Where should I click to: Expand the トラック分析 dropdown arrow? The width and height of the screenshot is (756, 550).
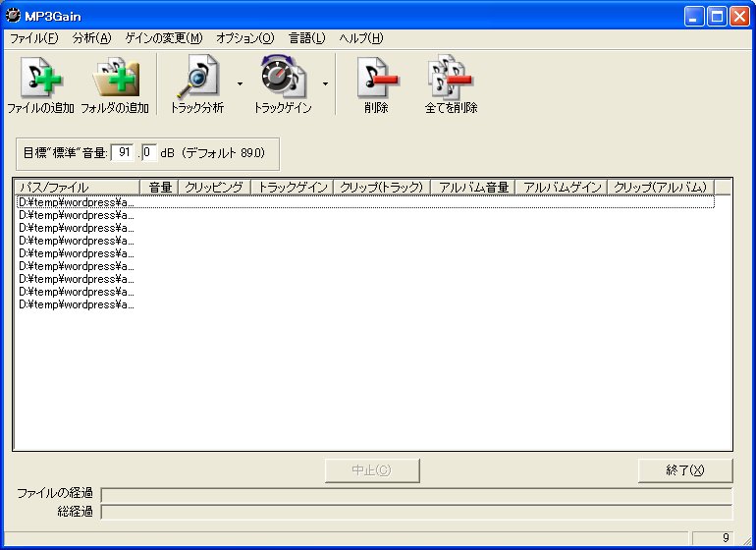[240, 83]
